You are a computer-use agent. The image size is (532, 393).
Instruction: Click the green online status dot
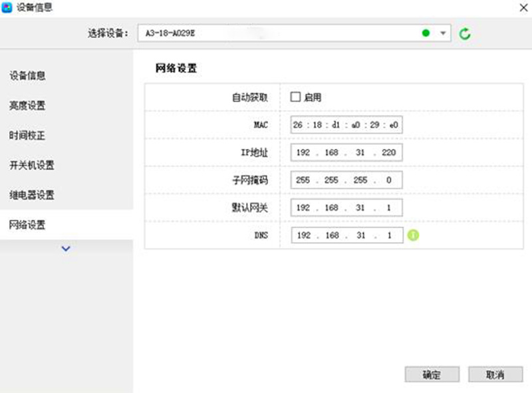coord(426,33)
